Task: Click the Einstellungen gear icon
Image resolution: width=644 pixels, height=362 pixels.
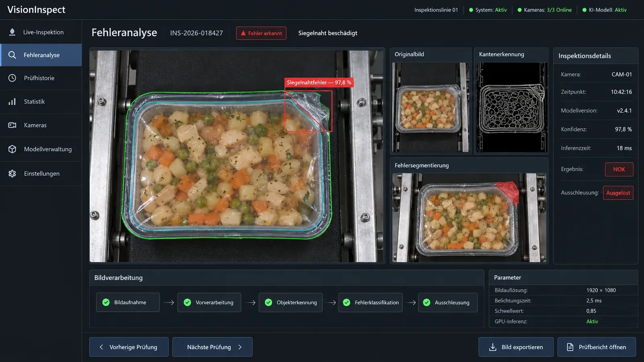Action: (x=12, y=174)
